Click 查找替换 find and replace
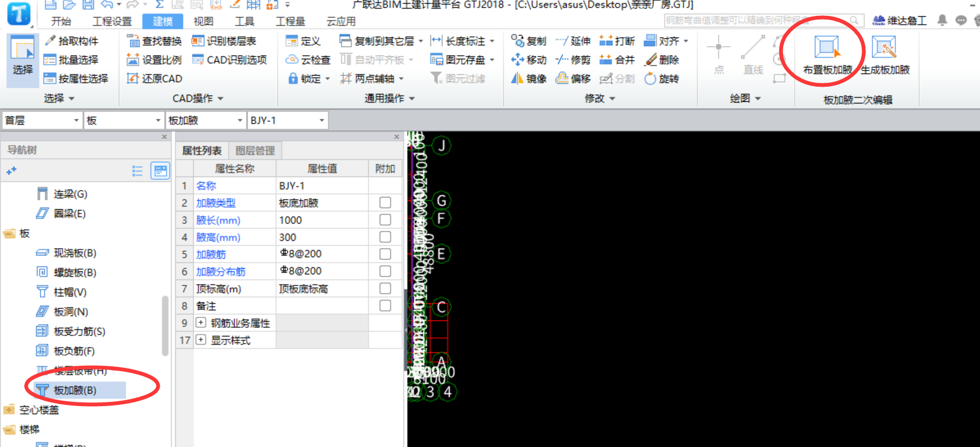The image size is (980, 447). point(154,41)
